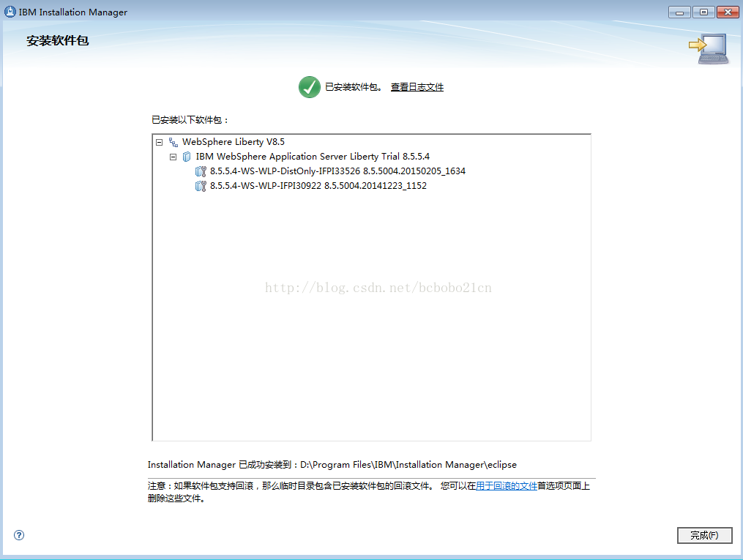Select fix 8.5.5.4-WS-WLP-DistOnly-IFPI33526
Image resolution: width=743 pixels, height=560 pixels.
point(337,171)
